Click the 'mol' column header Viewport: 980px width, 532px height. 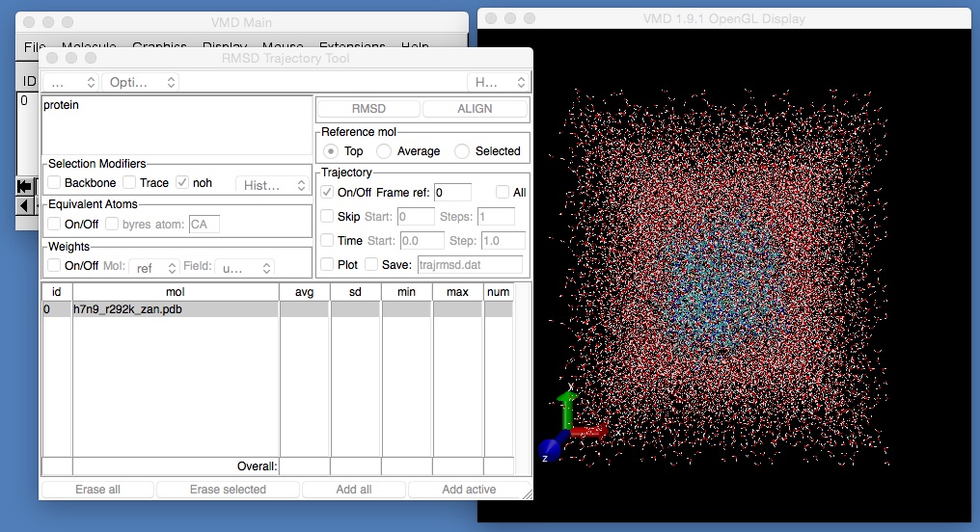click(x=176, y=292)
